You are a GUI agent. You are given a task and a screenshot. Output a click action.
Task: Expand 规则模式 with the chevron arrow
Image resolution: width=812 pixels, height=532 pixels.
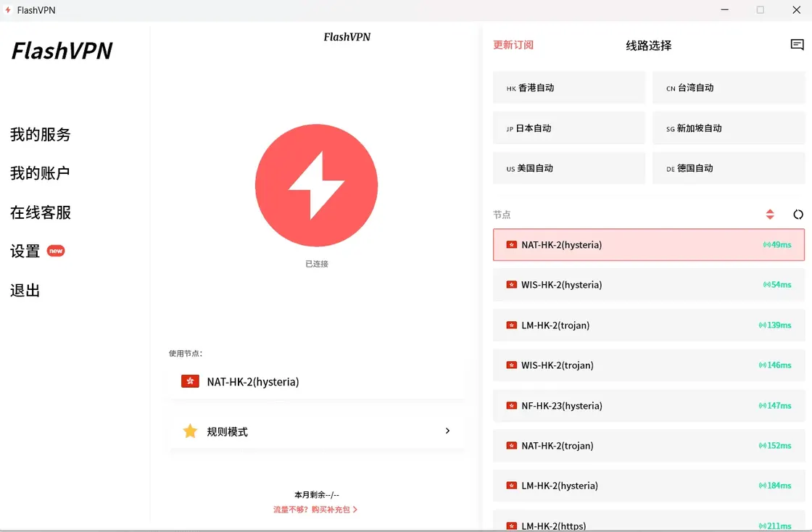[447, 431]
